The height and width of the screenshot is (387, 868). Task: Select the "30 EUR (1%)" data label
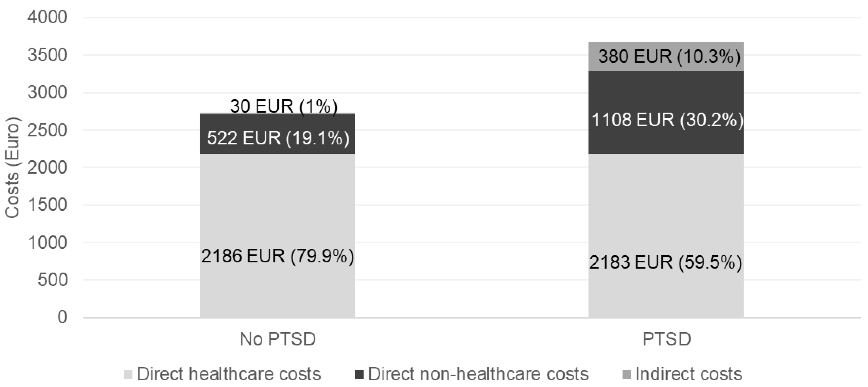coord(283,106)
